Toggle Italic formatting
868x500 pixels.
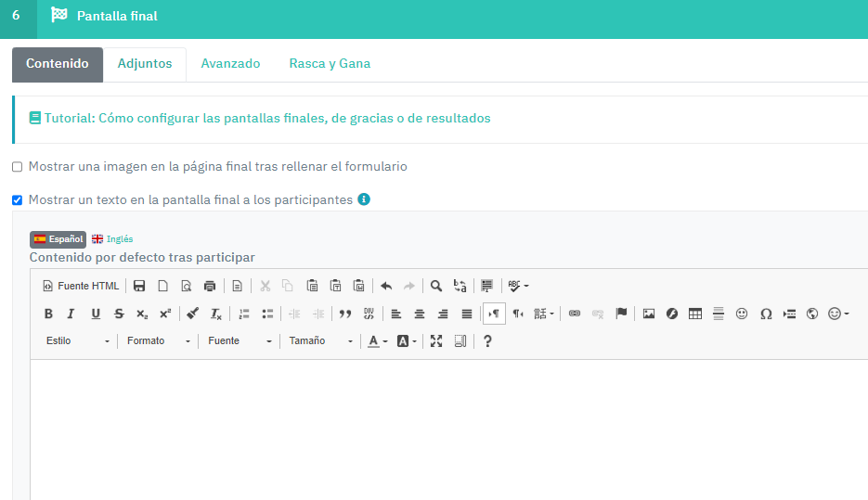[x=71, y=314]
